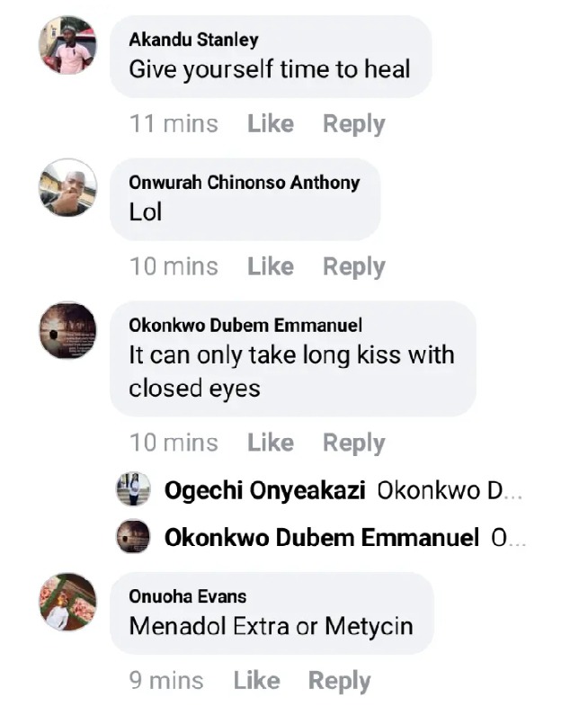Tap Ogechi Onyeakazi's small reply avatar

[133, 489]
